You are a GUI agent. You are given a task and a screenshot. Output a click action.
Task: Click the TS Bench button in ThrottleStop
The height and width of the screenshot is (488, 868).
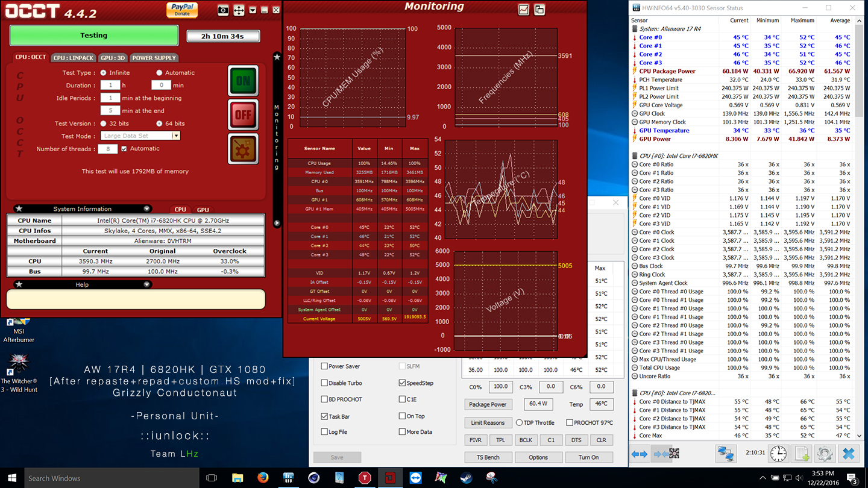(488, 457)
